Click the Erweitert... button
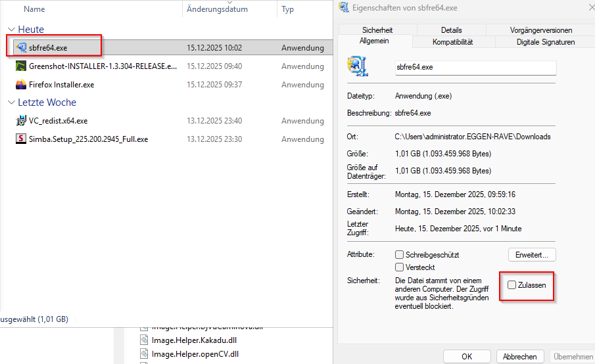 (532, 254)
